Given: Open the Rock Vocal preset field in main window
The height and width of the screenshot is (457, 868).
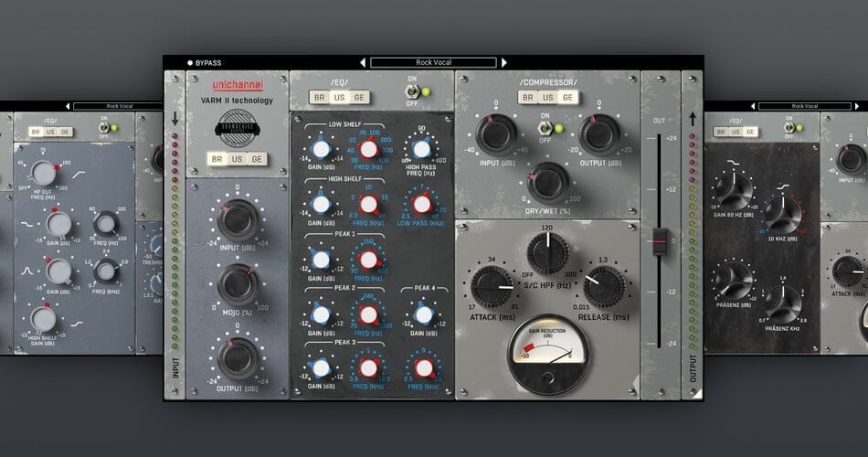Looking at the screenshot, I should (x=433, y=62).
